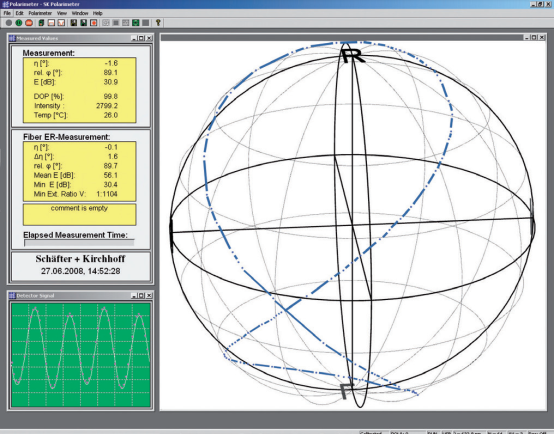
Task: Click the grayed-out sphere toolbar icon
Action: pyautogui.click(x=106, y=23)
